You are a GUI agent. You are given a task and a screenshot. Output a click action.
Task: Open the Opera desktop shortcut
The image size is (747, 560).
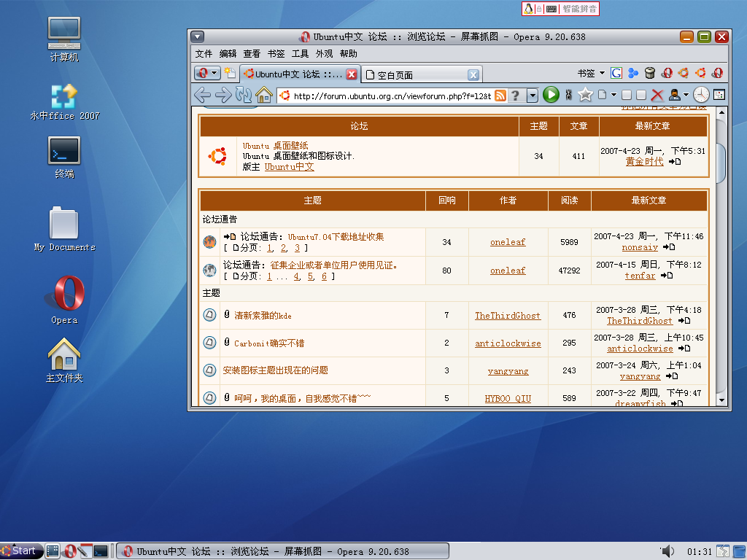[x=65, y=300]
